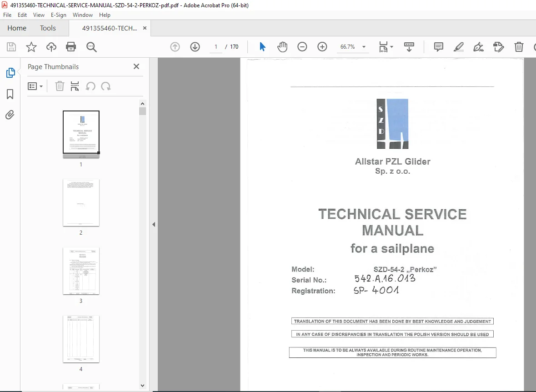Image resolution: width=536 pixels, height=392 pixels.
Task: Close the 491355460-TECH document tab
Action: pos(145,28)
